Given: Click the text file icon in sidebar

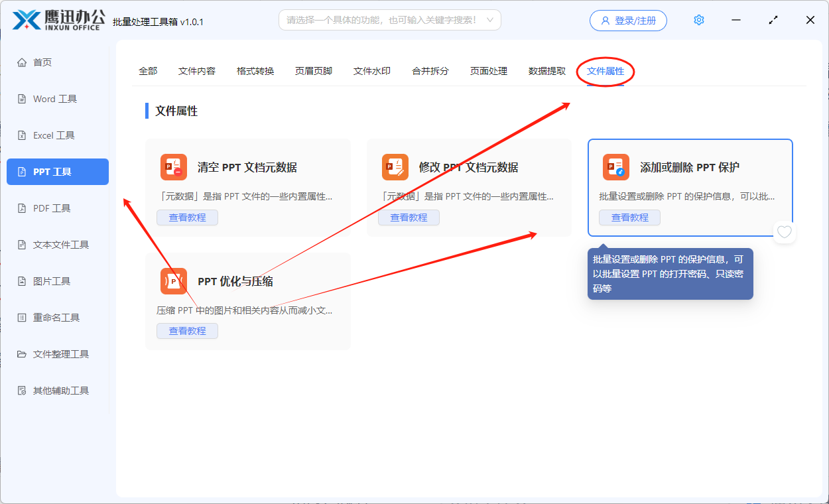Looking at the screenshot, I should pyautogui.click(x=22, y=245).
